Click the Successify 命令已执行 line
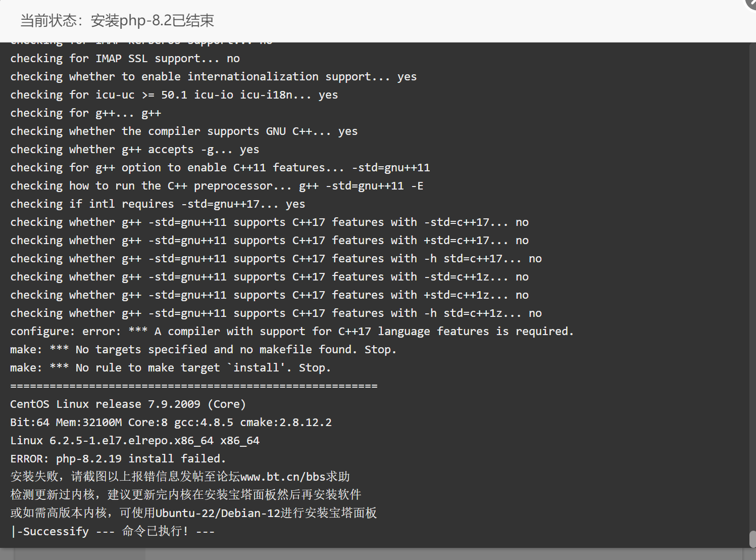This screenshot has height=560, width=756. [x=112, y=532]
